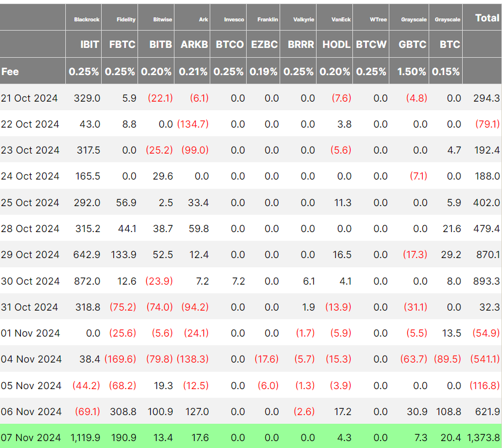Screen dimensions: 502x448
Task: Click the (134.7) ARKB value
Action: pos(193,124)
